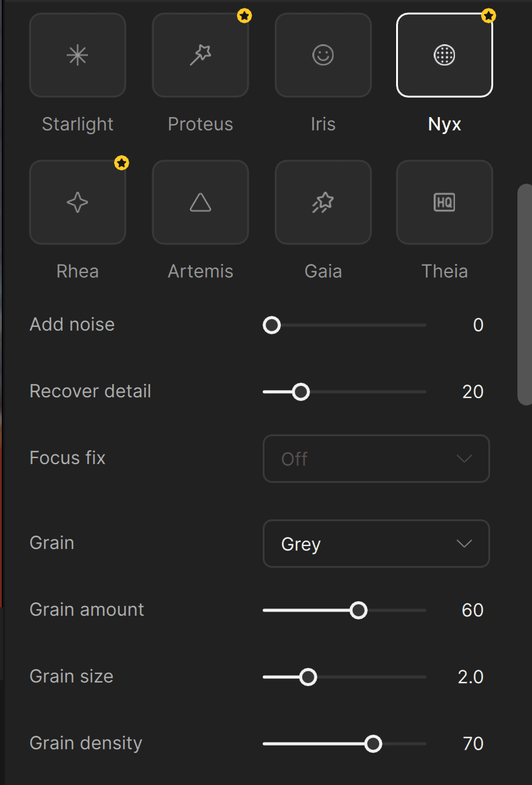Select the Nyx denoise model icon

pyautogui.click(x=445, y=56)
